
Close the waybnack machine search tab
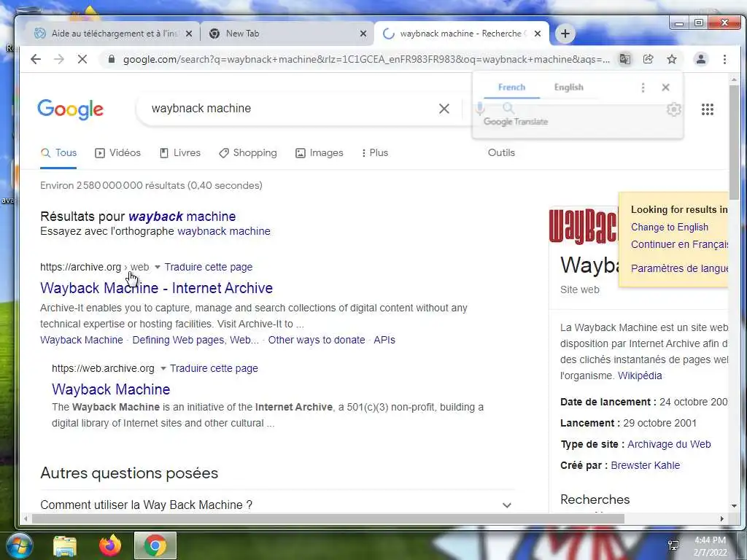point(538,34)
